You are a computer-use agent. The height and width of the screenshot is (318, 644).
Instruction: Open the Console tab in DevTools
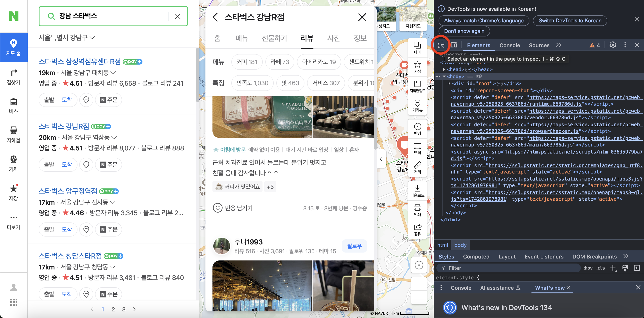[x=509, y=45]
